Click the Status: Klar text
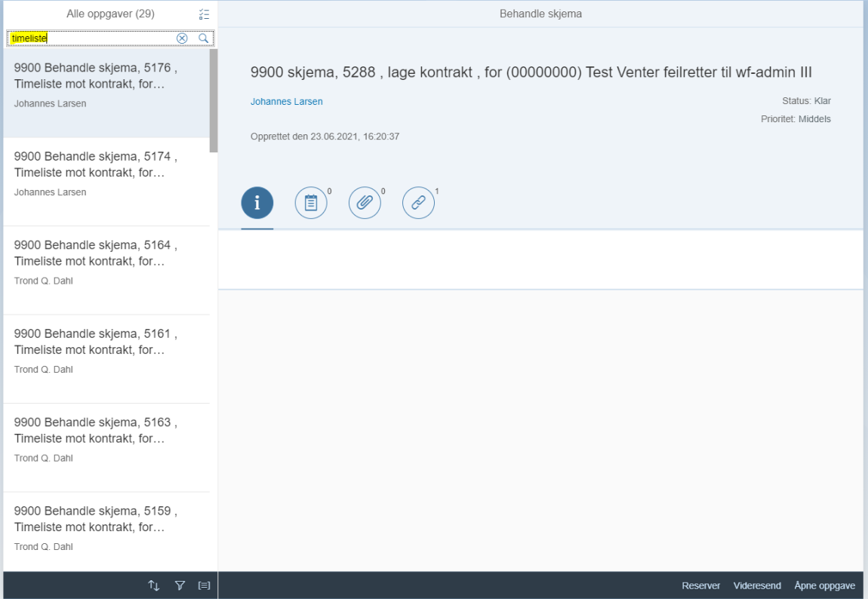The image size is (868, 599). 806,100
